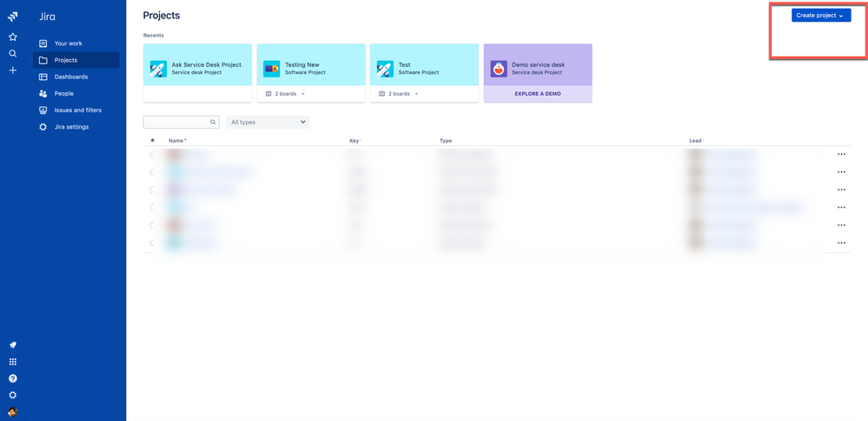The height and width of the screenshot is (421, 868).
Task: Open the rocket notifications icon
Action: click(x=13, y=345)
